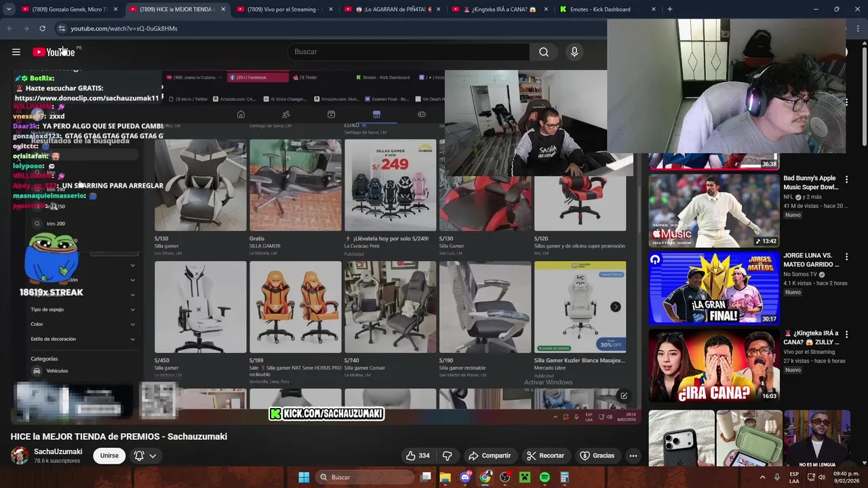View site information next to the URL
The width and height of the screenshot is (868, 488).
[x=61, y=28]
